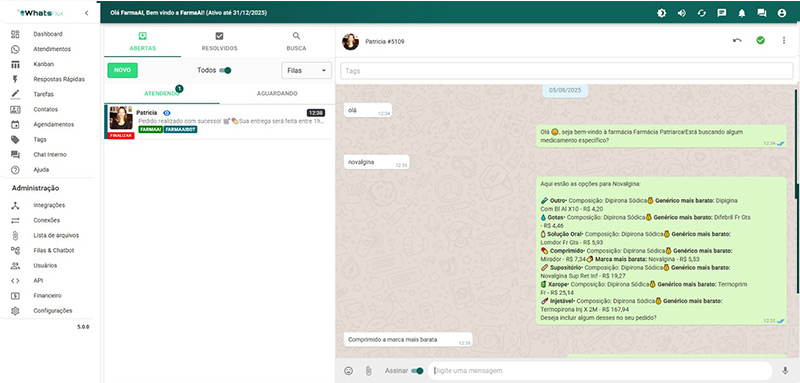The height and width of the screenshot is (383, 800).
Task: Click Patricia #5109 contact name
Action: (385, 41)
